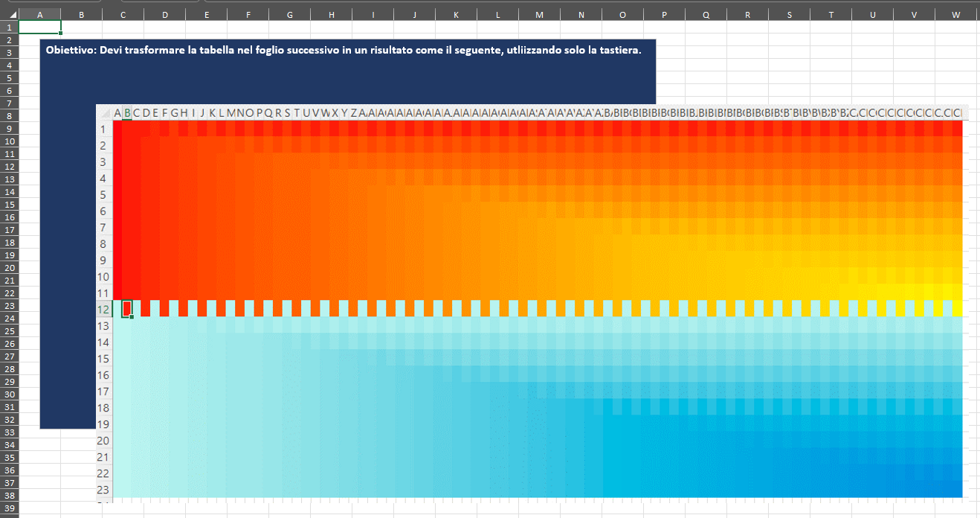Click row label 23 inside the heatmap picture
Screen dimensions: 980x518
103,490
